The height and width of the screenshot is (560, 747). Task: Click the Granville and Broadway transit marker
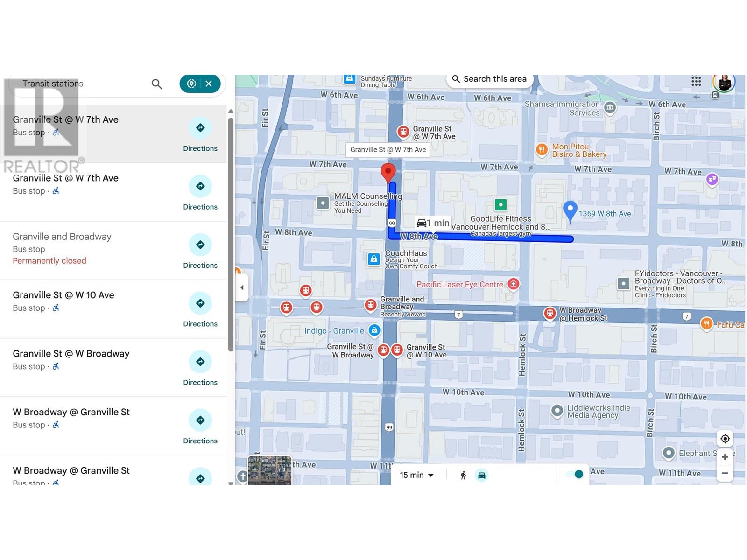click(370, 306)
